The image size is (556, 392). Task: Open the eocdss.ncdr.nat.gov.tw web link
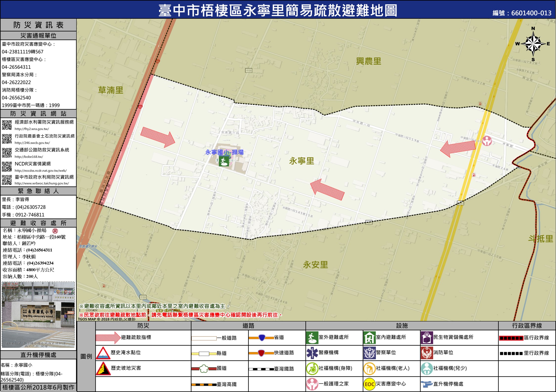click(x=41, y=170)
